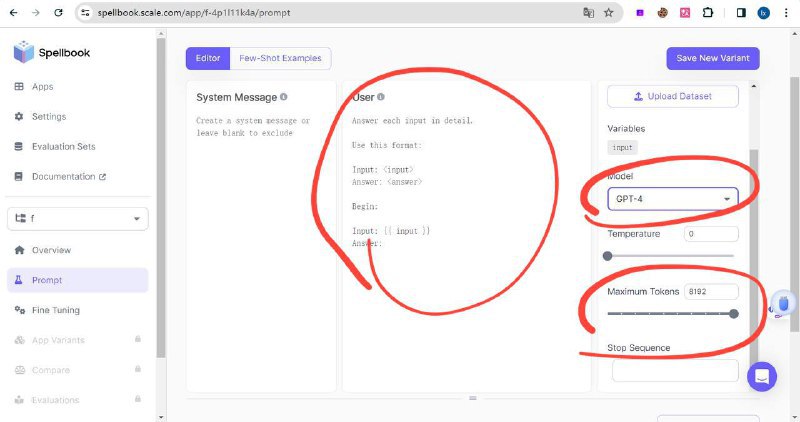Open the Model dropdown showing GPT-4
The width and height of the screenshot is (800, 422).
click(672, 199)
